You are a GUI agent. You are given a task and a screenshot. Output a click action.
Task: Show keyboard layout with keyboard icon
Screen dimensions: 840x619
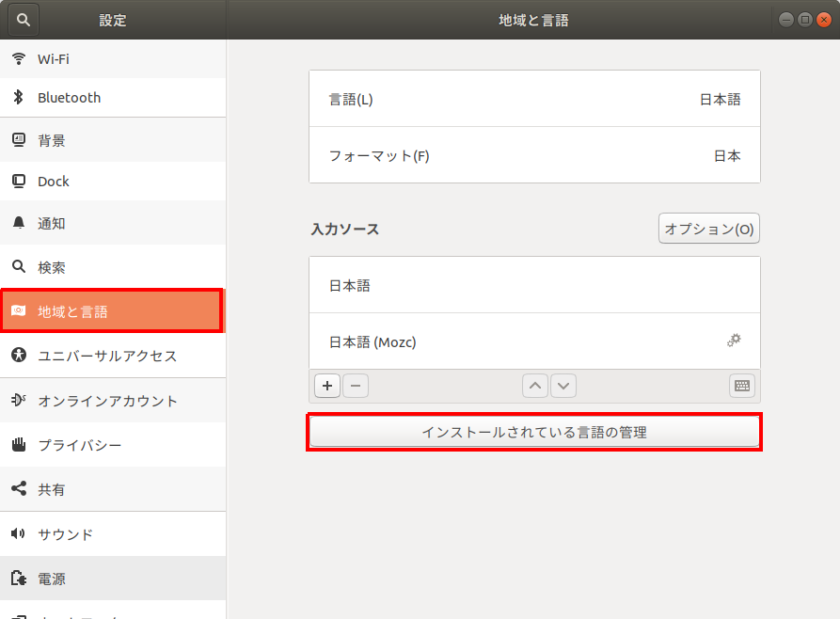pos(741,386)
